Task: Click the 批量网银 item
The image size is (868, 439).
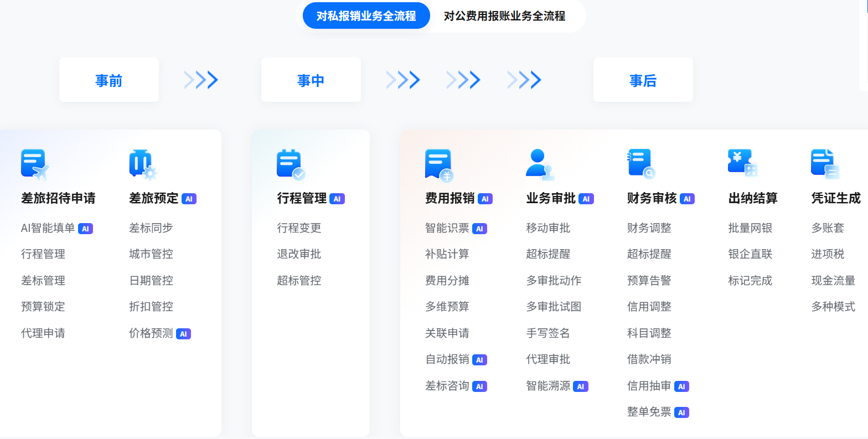Action: coord(750,228)
